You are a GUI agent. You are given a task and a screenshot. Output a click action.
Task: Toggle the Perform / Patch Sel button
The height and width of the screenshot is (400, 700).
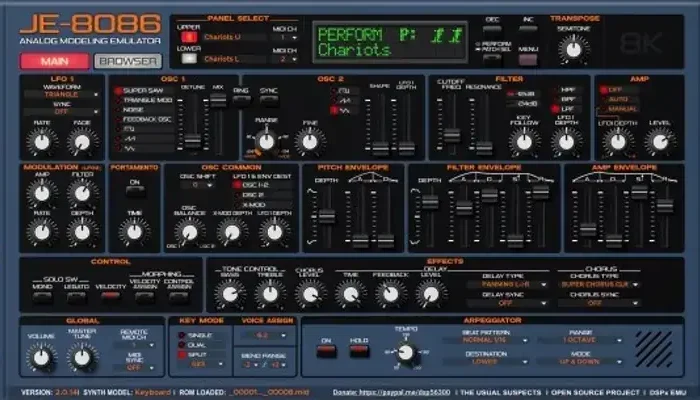(x=492, y=58)
